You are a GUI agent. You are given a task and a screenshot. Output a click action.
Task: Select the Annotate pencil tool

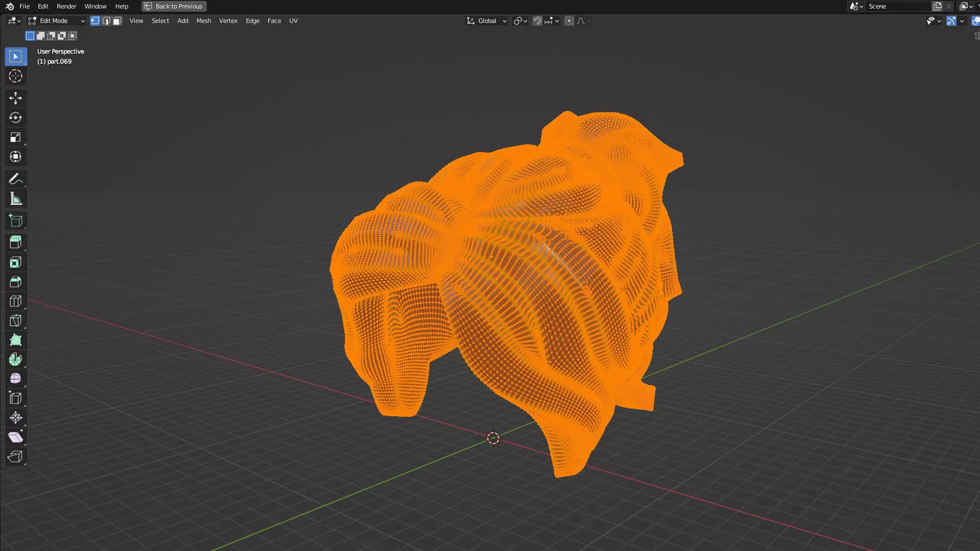[15, 179]
